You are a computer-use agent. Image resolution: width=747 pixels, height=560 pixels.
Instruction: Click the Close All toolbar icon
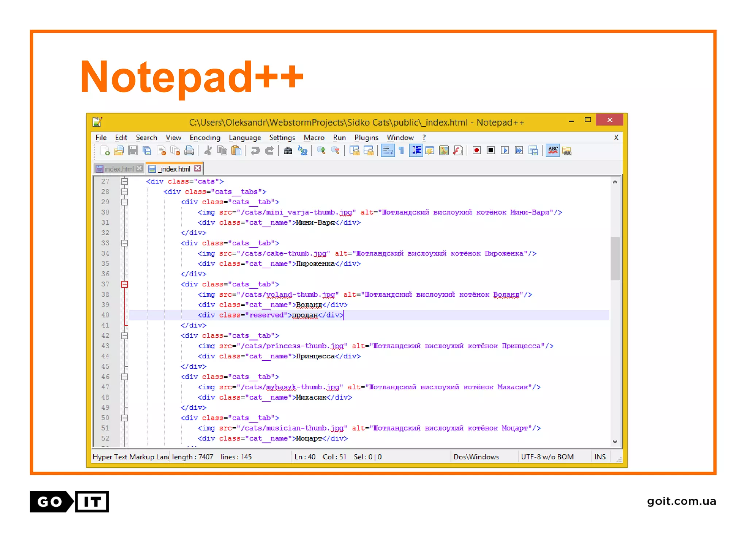point(175,151)
